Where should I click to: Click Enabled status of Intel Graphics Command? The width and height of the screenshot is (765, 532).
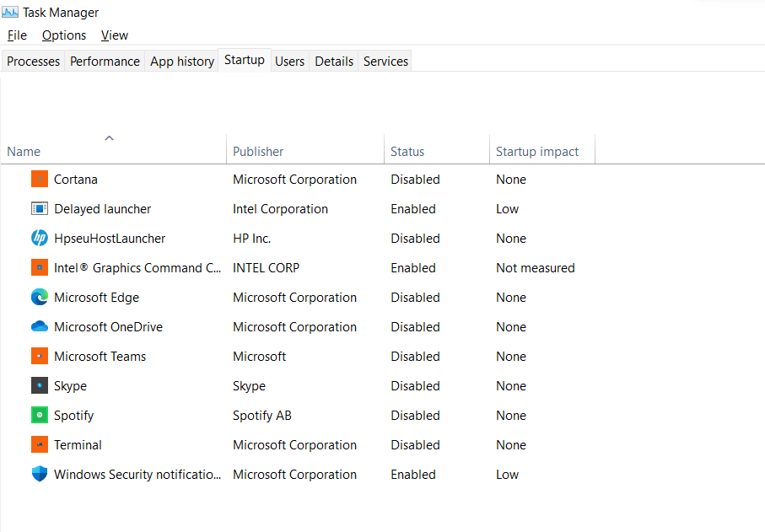pyautogui.click(x=413, y=268)
